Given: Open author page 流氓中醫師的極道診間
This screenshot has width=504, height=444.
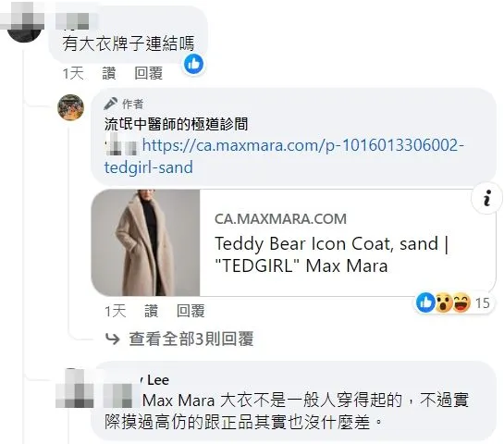Looking at the screenshot, I should [176, 124].
